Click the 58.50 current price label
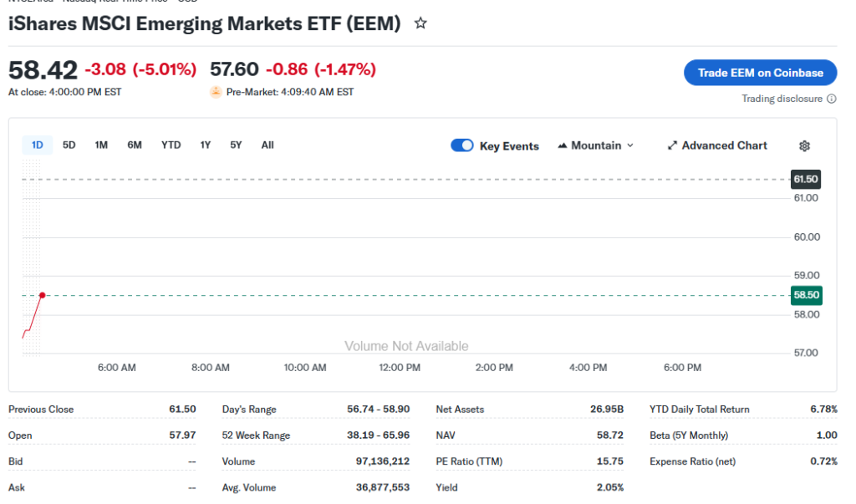Screen dimensions: 856x504 (806, 295)
